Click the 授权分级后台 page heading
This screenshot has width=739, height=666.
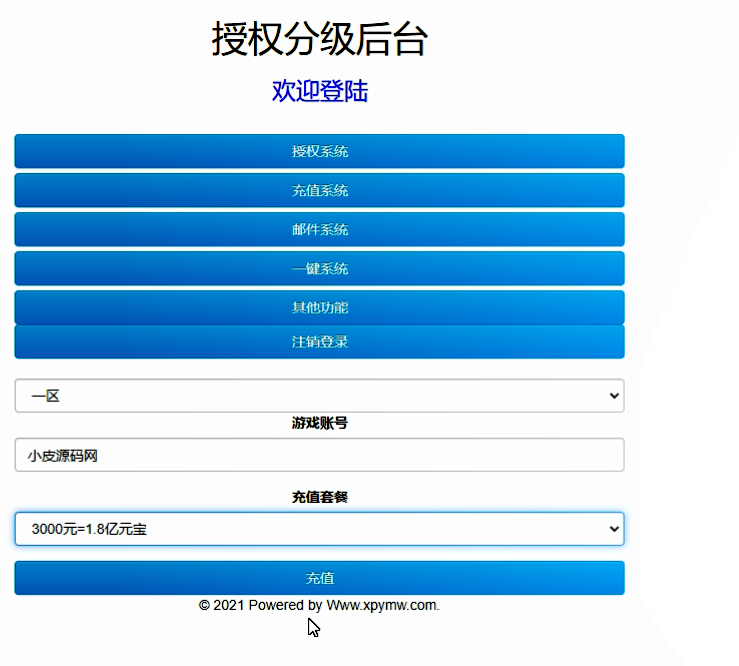tap(319, 40)
